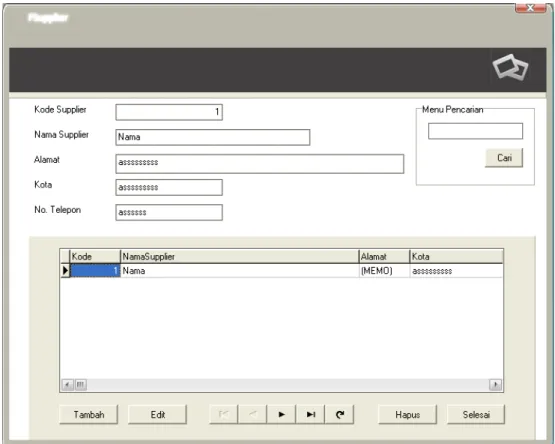Search using the Cari button
The width and height of the screenshot is (555, 444).
[504, 158]
